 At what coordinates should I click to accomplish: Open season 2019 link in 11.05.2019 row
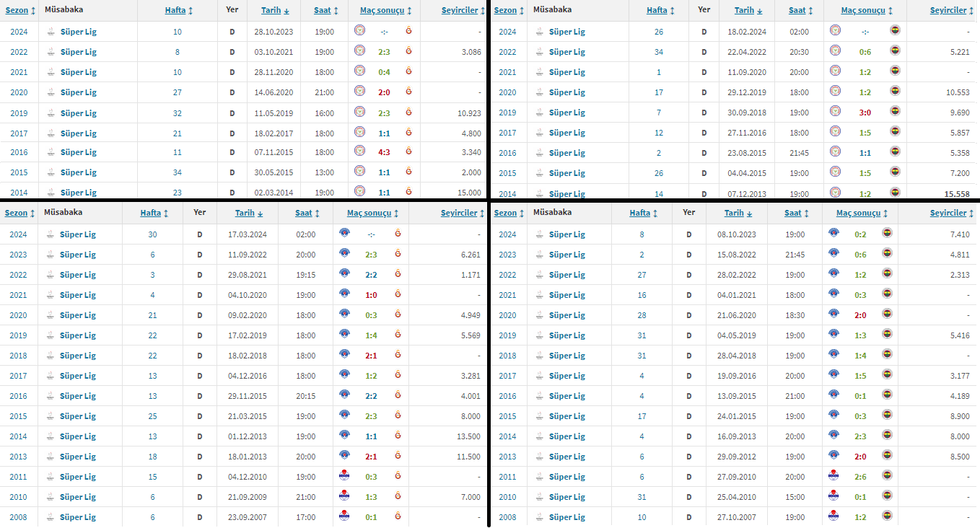click(19, 113)
